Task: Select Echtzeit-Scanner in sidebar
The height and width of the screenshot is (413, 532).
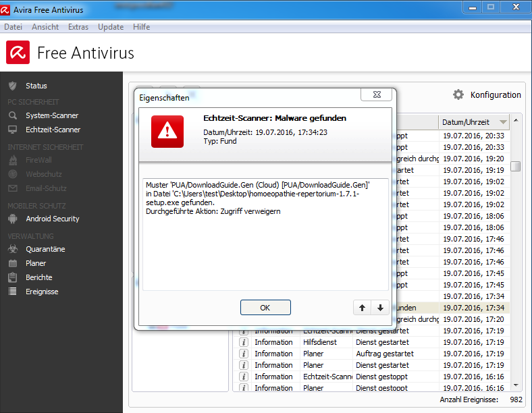Action: click(53, 130)
